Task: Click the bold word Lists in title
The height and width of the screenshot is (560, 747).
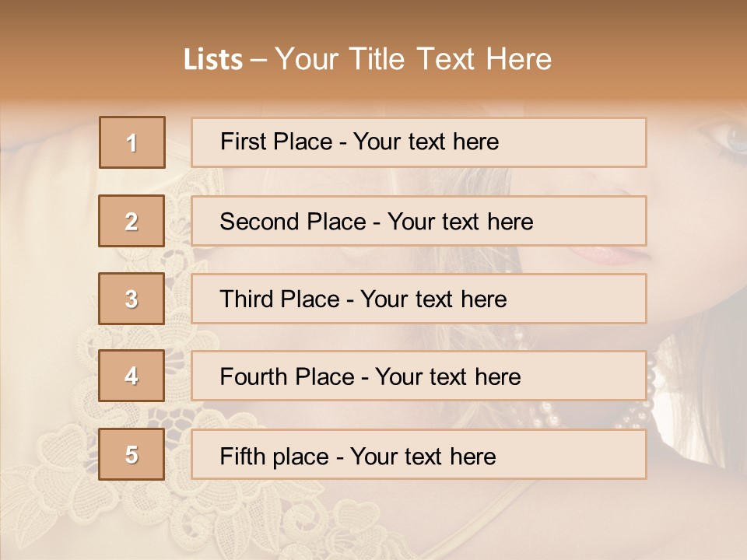Action: click(x=212, y=60)
